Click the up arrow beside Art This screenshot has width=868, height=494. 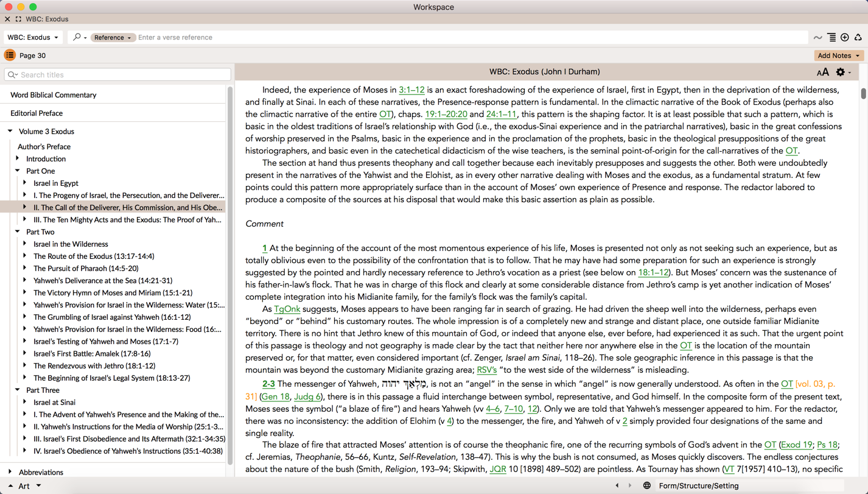click(x=10, y=486)
